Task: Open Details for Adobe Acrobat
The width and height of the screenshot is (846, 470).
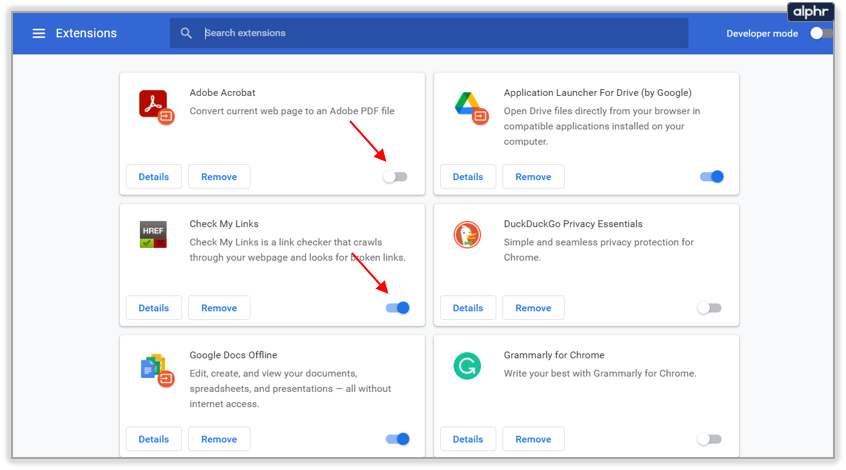Action: pos(154,176)
